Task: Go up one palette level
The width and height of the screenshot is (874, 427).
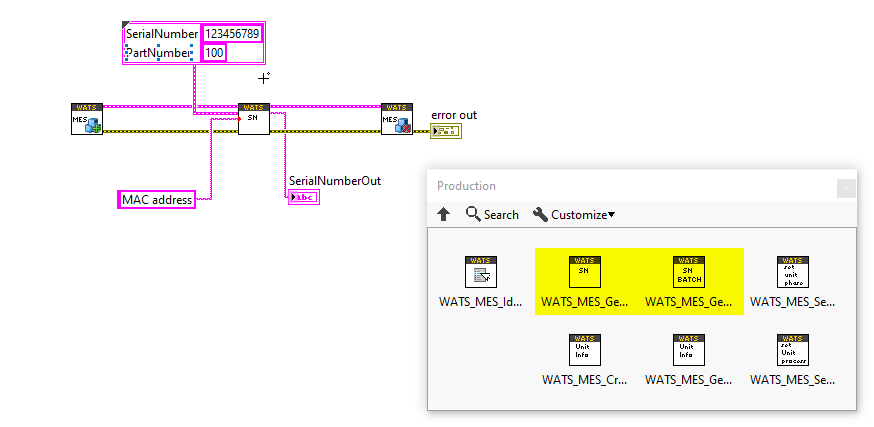Action: [x=444, y=215]
